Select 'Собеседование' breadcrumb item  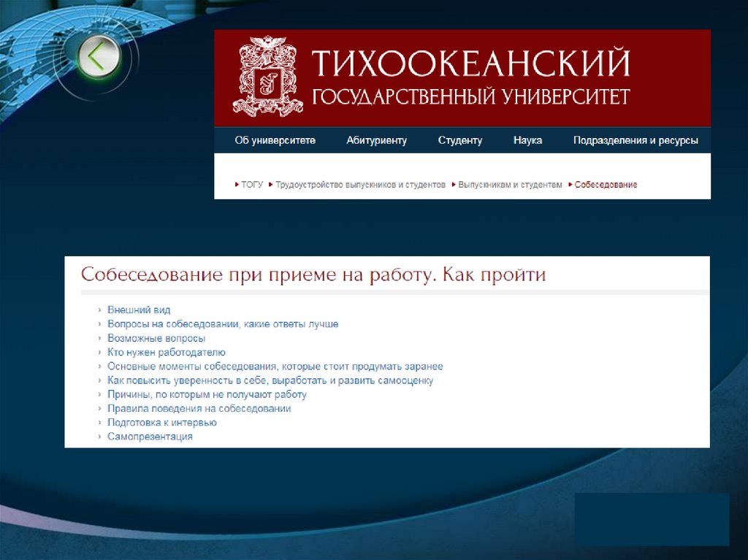(606, 185)
